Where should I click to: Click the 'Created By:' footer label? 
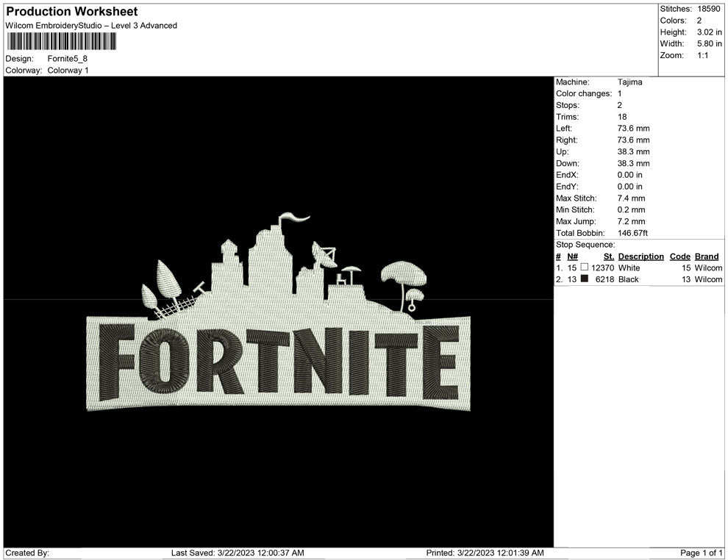click(x=27, y=553)
